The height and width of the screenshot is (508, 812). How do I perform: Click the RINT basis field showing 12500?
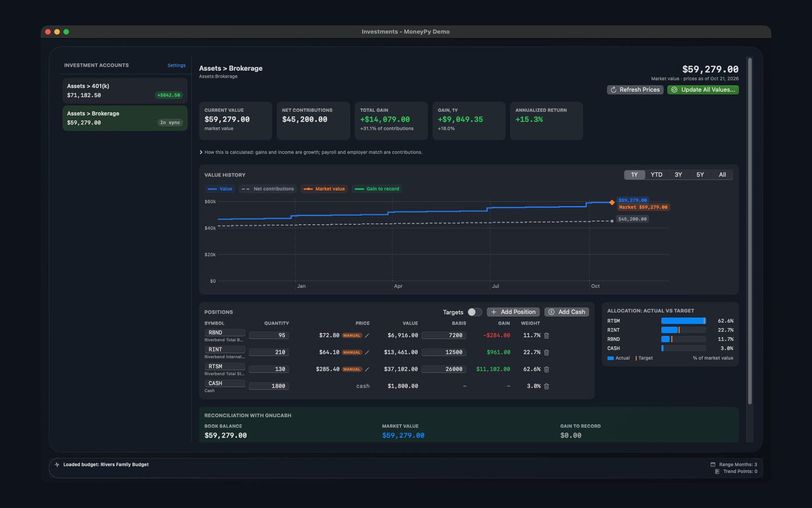(x=444, y=352)
